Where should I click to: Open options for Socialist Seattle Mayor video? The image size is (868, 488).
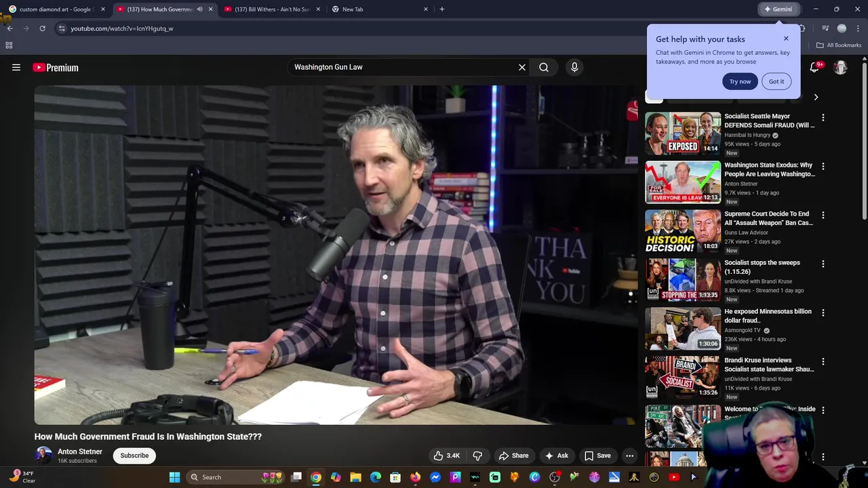[x=823, y=117]
